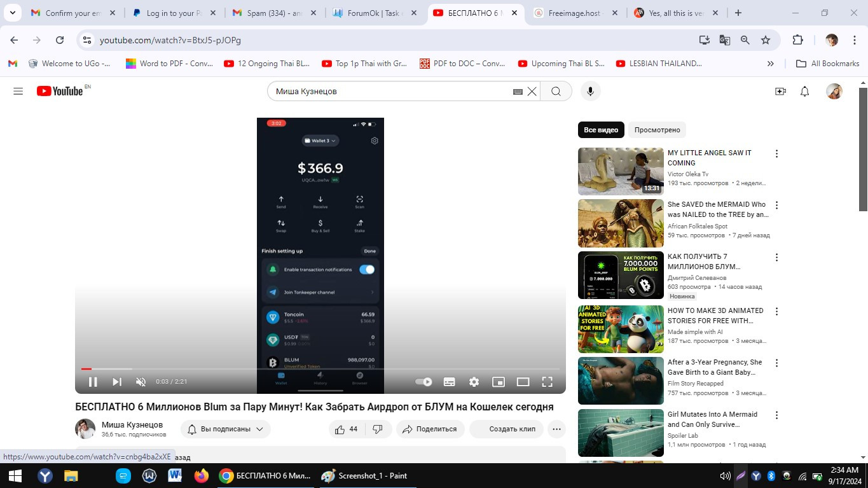
Task: Open the YouTube account avatar menu
Action: click(x=834, y=91)
